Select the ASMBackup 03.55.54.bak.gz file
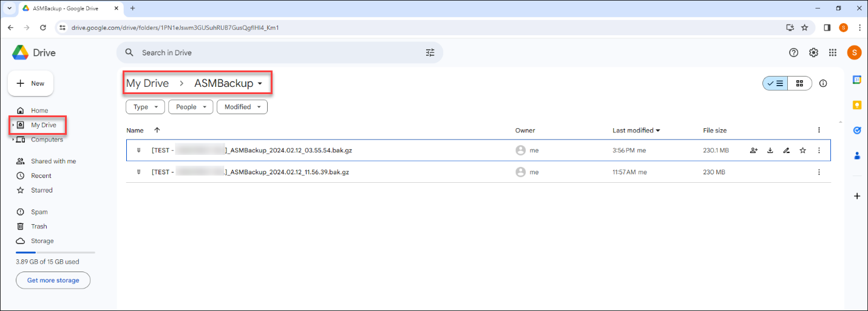Image resolution: width=868 pixels, height=311 pixels. click(x=478, y=151)
